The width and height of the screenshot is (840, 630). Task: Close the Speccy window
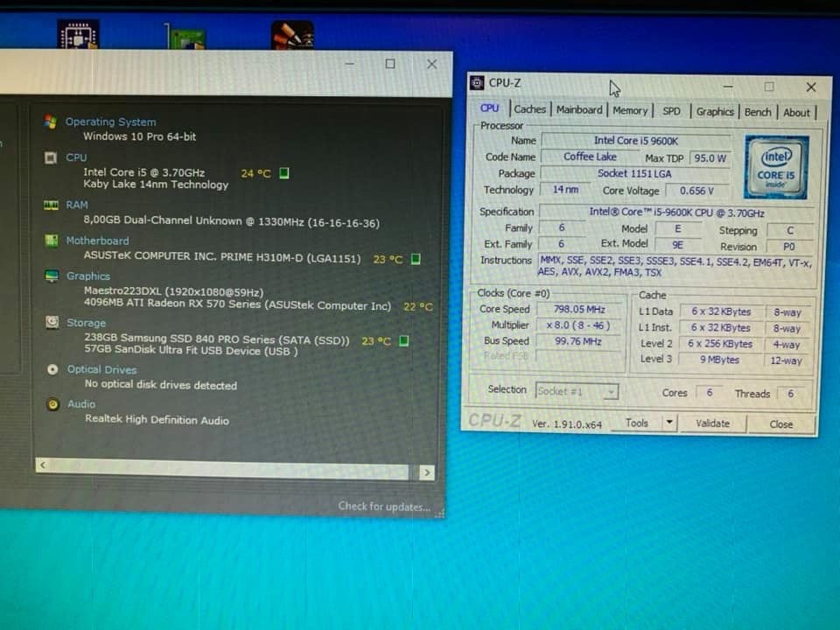[x=431, y=64]
